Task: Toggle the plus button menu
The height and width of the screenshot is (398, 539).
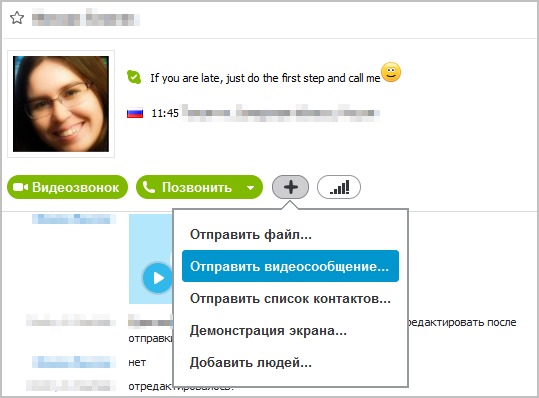Action: click(x=290, y=187)
